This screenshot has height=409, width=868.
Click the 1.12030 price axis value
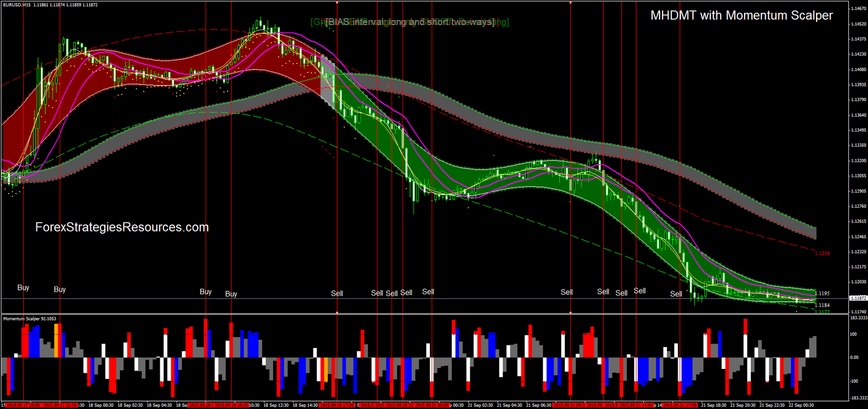858,282
